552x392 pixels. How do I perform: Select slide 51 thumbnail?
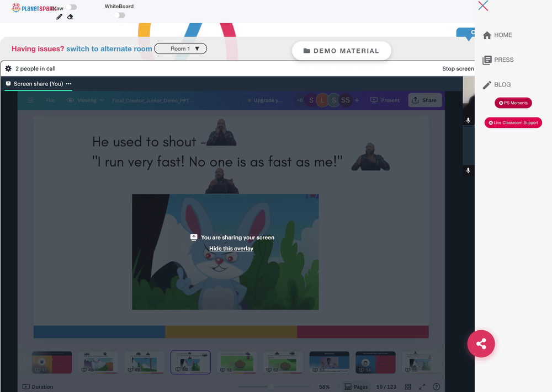pos(237,362)
